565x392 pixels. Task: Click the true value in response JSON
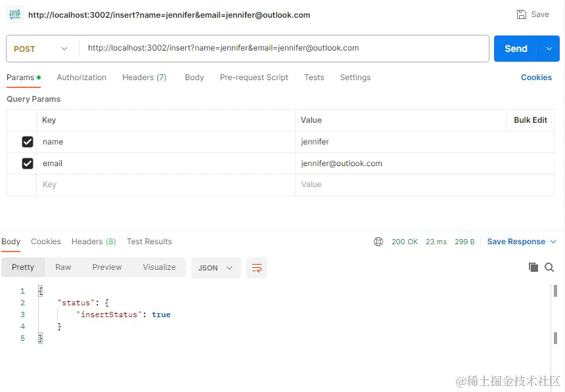[x=161, y=315]
